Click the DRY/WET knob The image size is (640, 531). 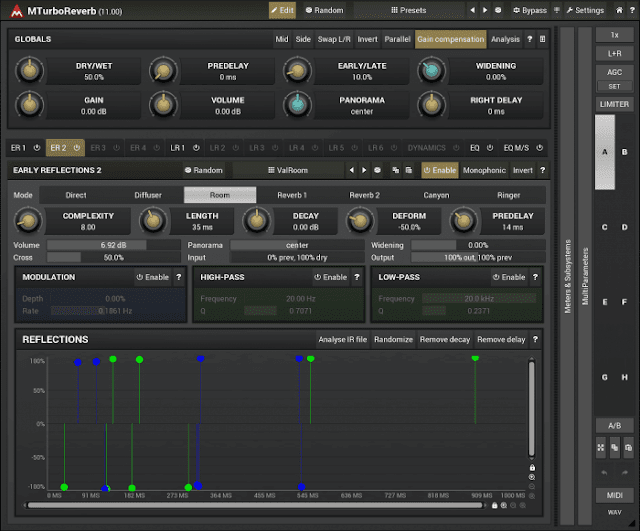click(29, 71)
